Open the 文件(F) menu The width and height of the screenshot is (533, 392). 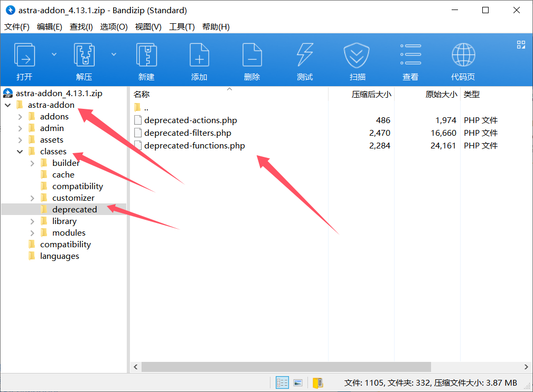17,26
